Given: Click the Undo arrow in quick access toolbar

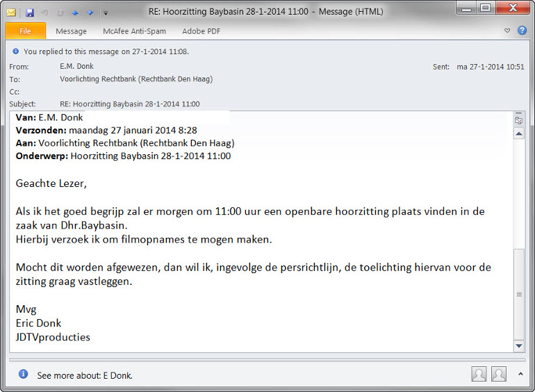Looking at the screenshot, I should [x=44, y=13].
